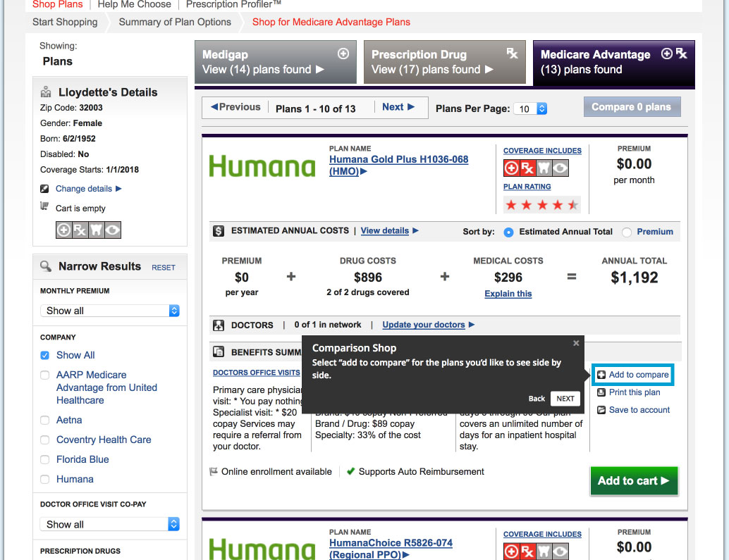
Task: Open the Help Me Choose menu
Action: pos(135,5)
